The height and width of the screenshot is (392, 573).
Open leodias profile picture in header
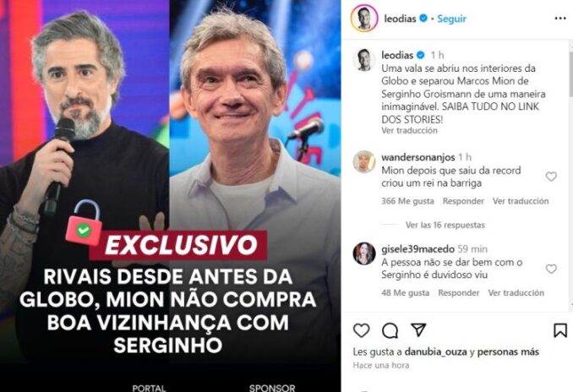pyautogui.click(x=364, y=19)
